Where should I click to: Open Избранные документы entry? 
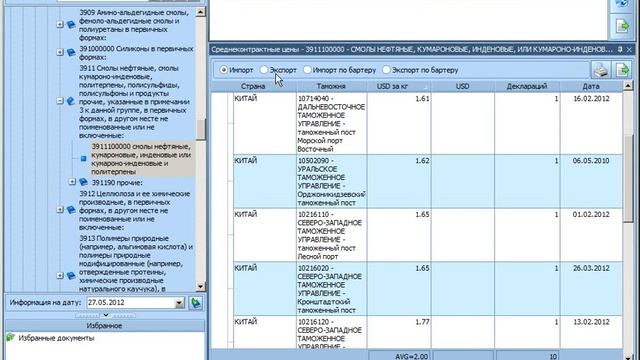(56, 338)
